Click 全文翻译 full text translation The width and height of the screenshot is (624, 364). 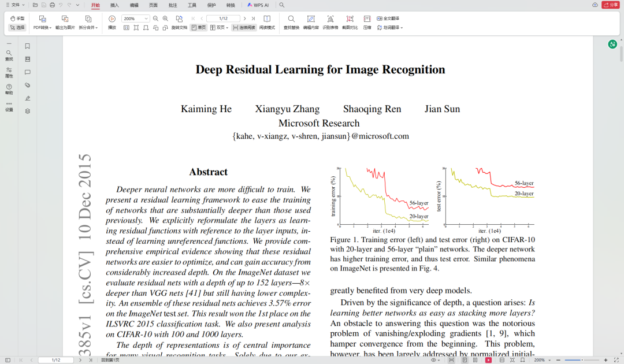[x=388, y=18]
